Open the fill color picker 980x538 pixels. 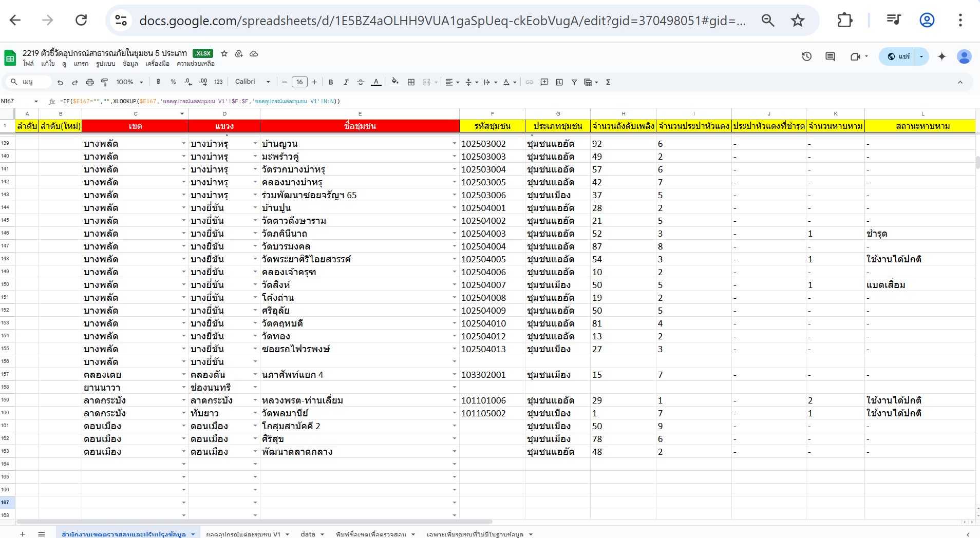[395, 82]
